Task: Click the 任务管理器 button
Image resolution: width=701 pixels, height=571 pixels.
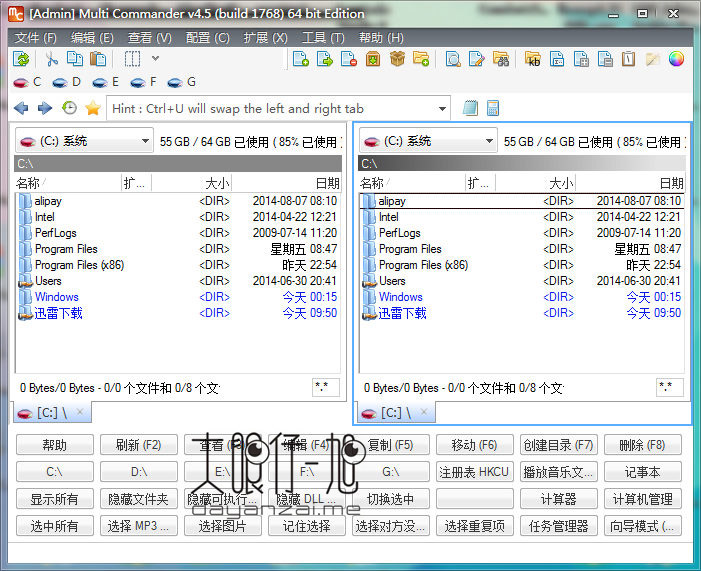Action: click(x=558, y=526)
